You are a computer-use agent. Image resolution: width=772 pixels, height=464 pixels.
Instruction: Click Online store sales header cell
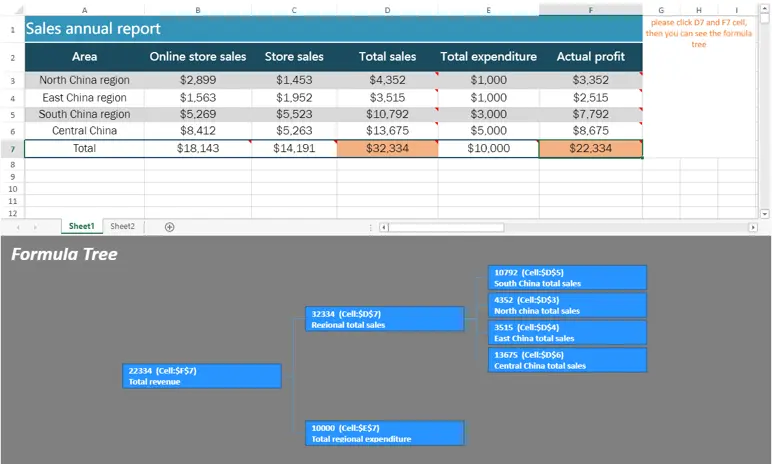[198, 57]
